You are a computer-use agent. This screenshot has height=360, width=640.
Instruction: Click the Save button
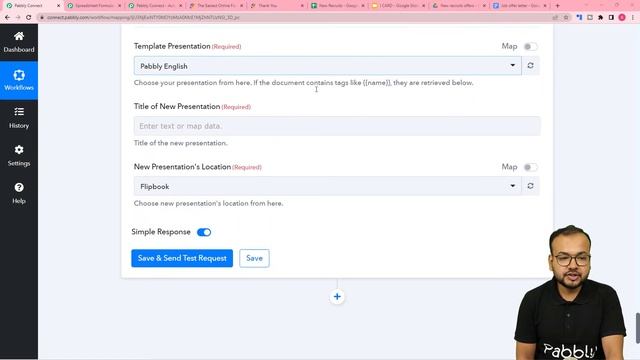pos(254,258)
